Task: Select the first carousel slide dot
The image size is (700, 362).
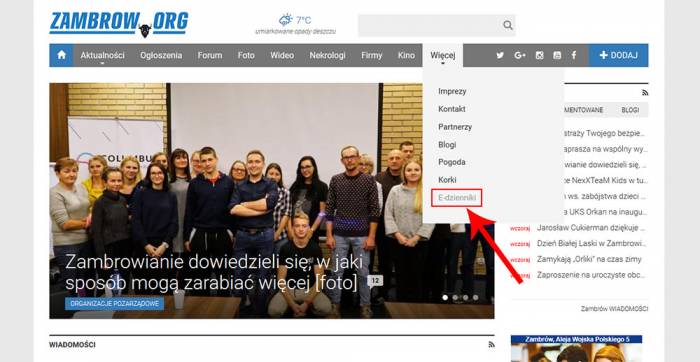Action: click(x=445, y=297)
